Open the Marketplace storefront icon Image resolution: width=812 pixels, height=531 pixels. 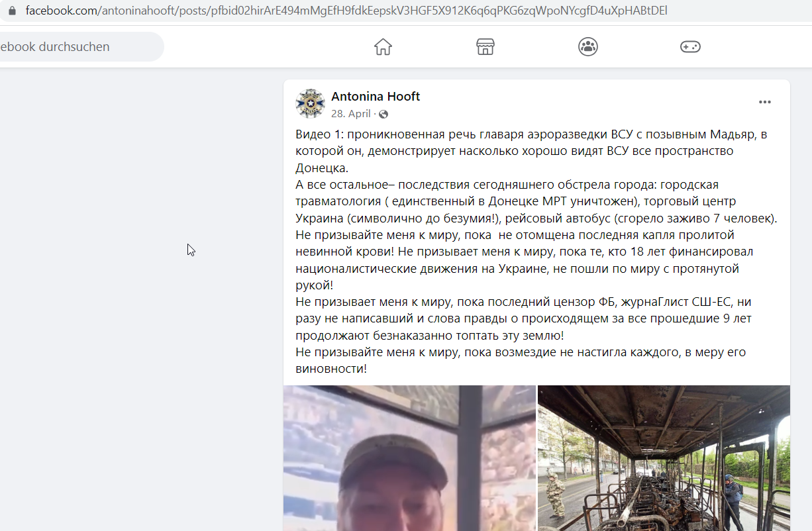pyautogui.click(x=485, y=46)
